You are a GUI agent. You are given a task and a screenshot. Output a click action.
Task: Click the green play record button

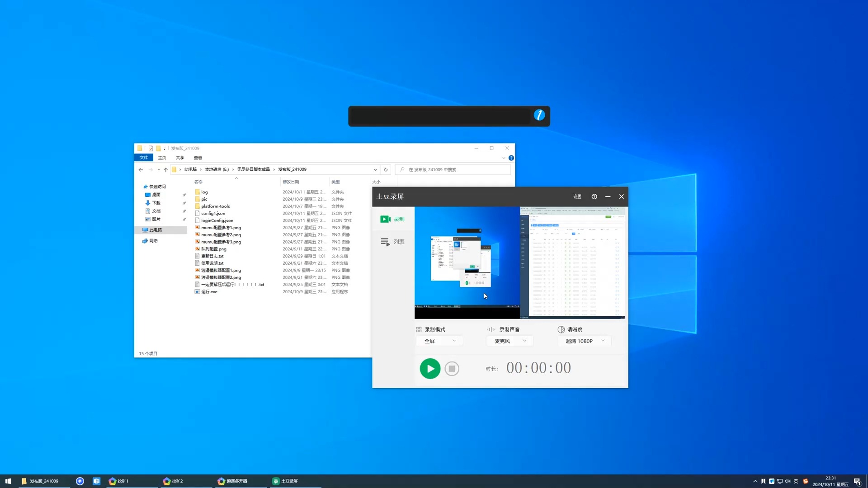tap(430, 369)
